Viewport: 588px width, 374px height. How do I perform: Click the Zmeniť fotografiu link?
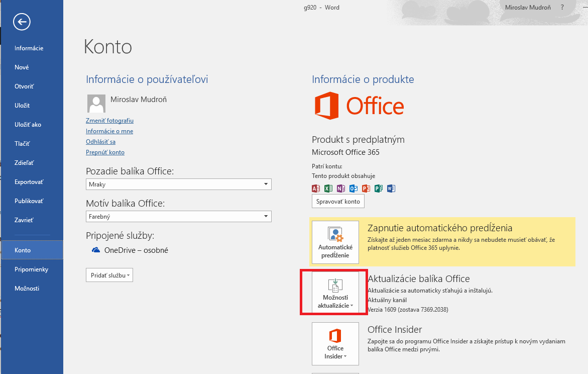[109, 121]
